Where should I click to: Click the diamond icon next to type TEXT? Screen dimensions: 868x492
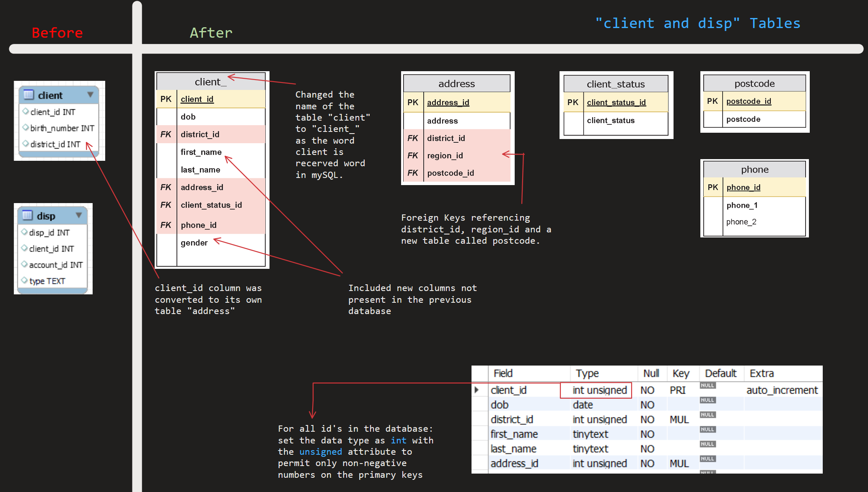[24, 281]
